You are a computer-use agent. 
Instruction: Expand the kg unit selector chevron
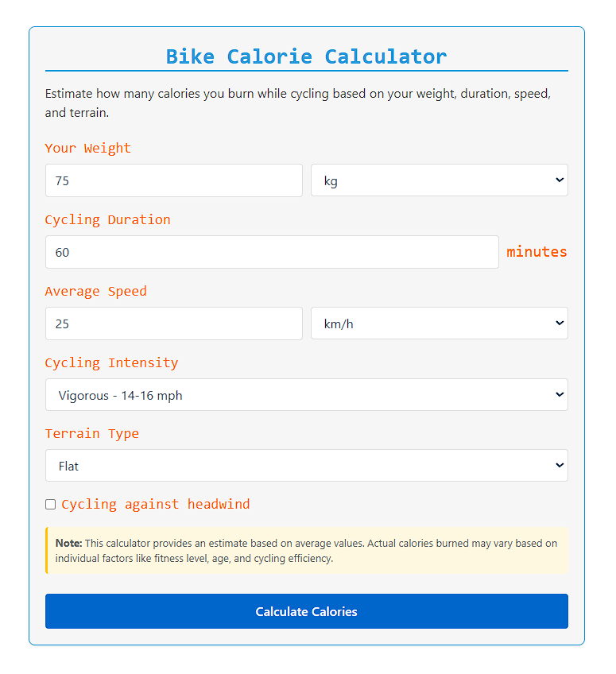tap(558, 180)
